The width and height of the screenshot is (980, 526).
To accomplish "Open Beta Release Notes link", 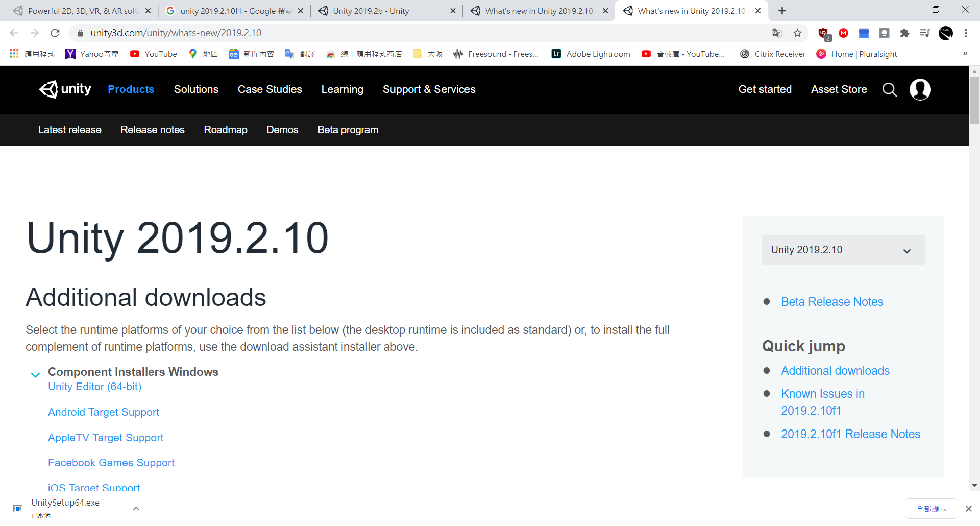I will point(832,302).
